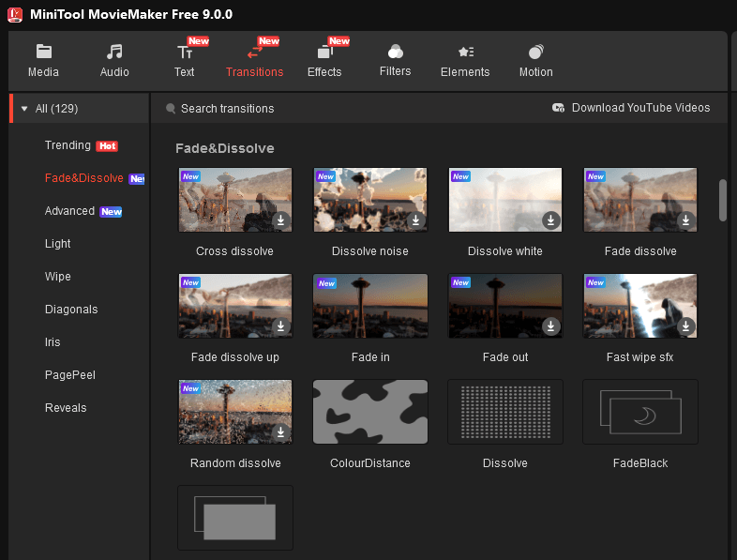Open the Text tab

click(x=184, y=61)
